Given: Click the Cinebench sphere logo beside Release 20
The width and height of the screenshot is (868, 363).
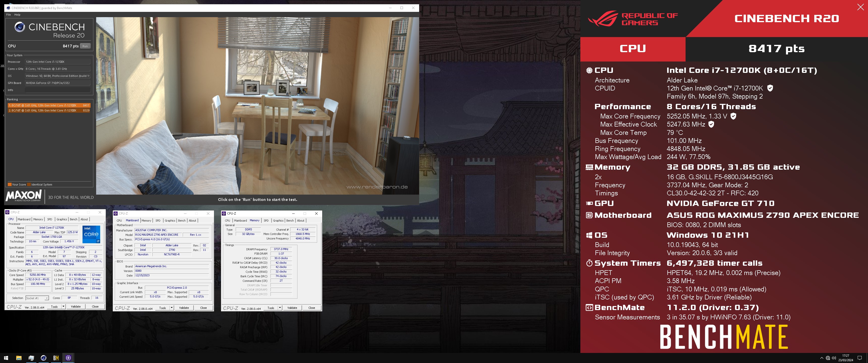Looking at the screenshot, I should pyautogui.click(x=20, y=27).
